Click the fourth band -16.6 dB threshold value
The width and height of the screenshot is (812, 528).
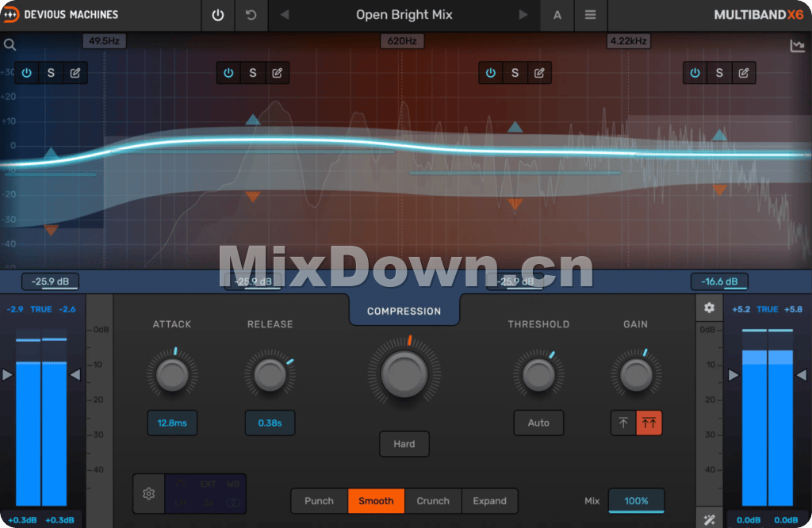tap(719, 281)
